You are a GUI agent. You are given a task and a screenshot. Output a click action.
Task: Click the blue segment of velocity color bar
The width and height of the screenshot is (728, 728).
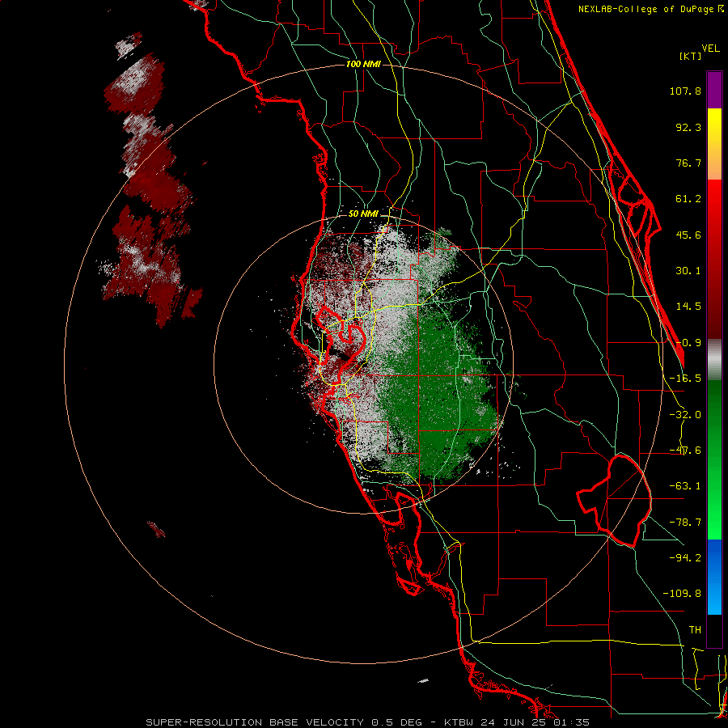(x=714, y=577)
